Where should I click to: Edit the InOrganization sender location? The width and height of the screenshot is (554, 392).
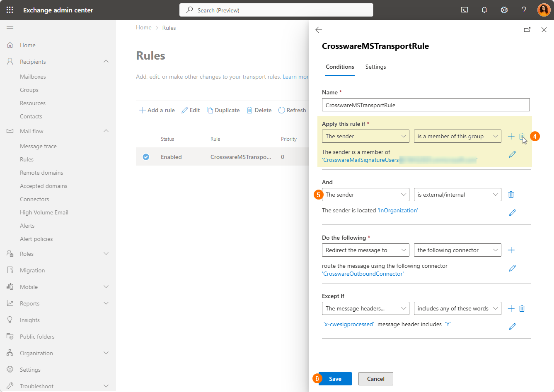click(513, 213)
